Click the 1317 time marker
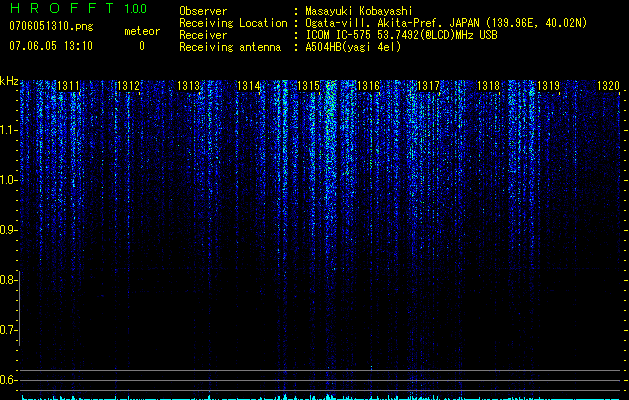Viewport: 629px width, 400px height. click(x=428, y=86)
